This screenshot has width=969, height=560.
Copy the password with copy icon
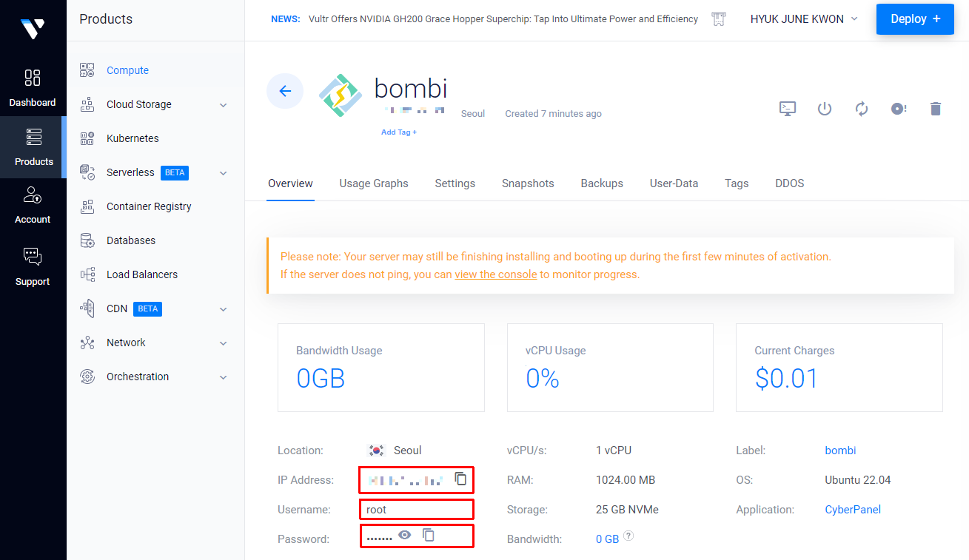coord(429,534)
